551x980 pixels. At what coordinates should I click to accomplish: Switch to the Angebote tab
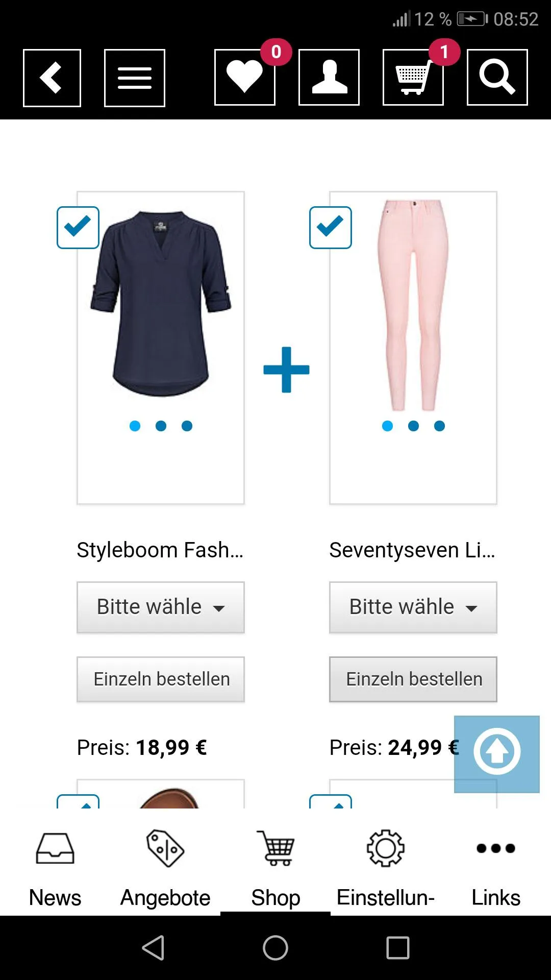165,868
